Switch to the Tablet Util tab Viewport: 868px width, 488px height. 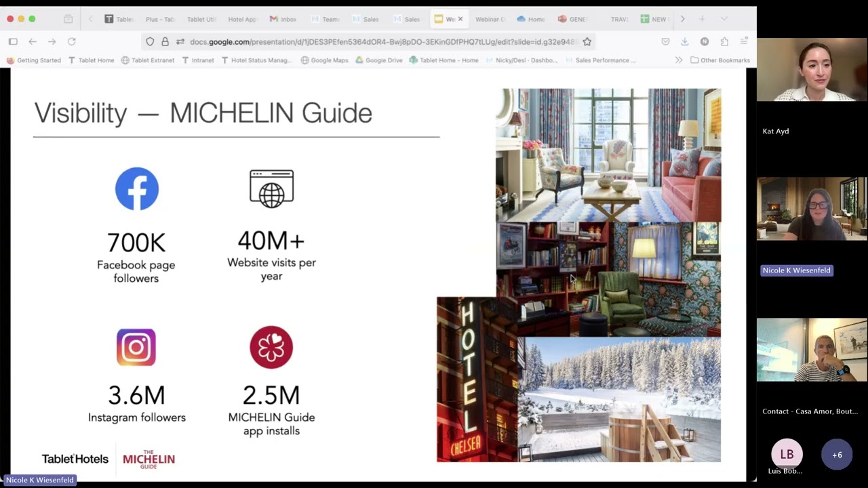coord(201,19)
